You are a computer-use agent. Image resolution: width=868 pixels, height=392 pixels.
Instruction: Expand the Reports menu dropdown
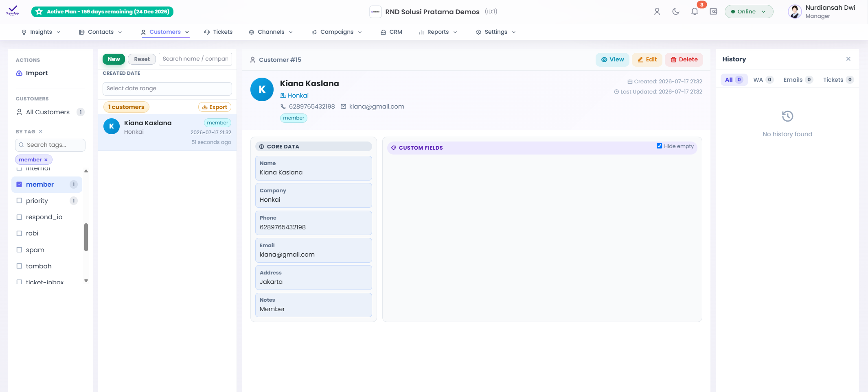point(438,32)
